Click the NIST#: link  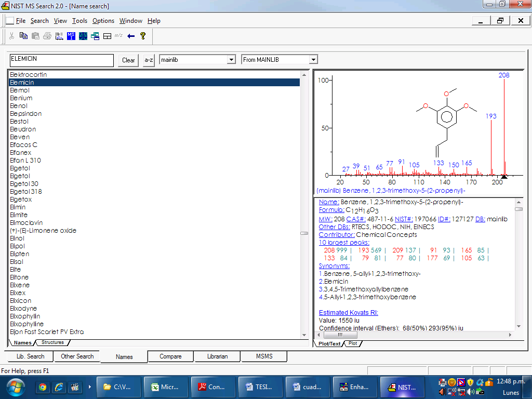[x=404, y=219]
